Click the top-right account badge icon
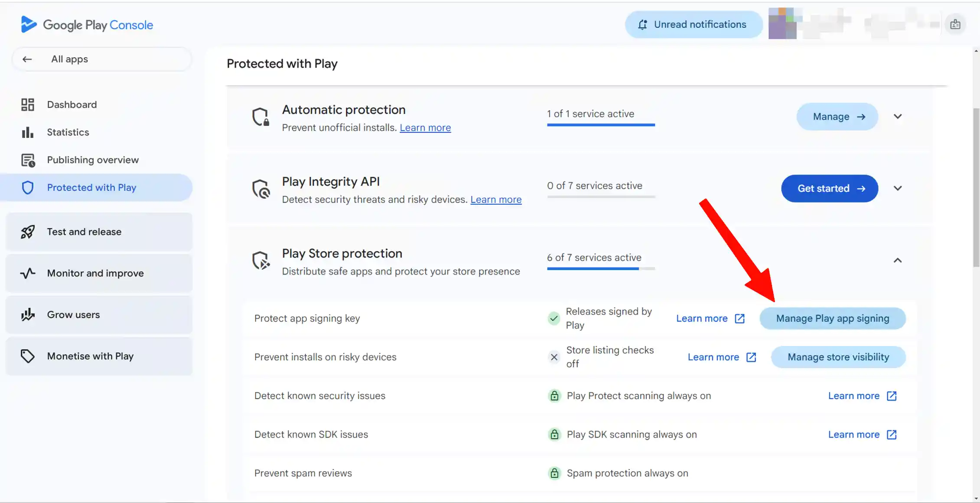The width and height of the screenshot is (980, 503). coord(955,25)
